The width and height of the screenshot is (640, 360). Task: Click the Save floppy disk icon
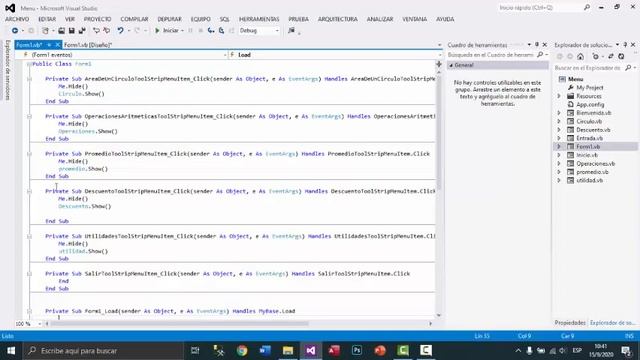pos(71,31)
